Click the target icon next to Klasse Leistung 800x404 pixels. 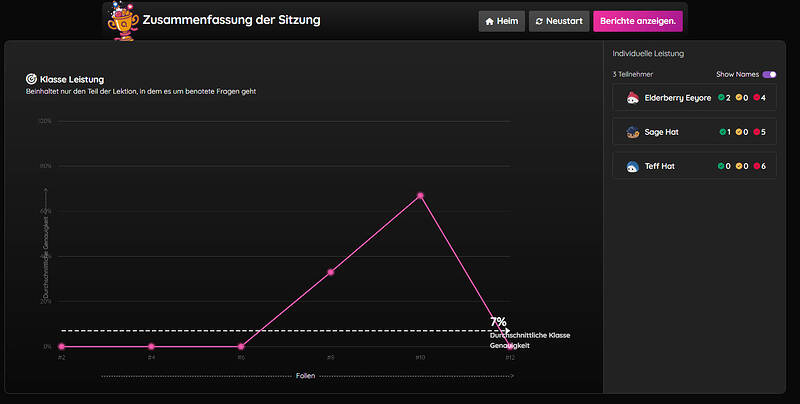coord(31,79)
